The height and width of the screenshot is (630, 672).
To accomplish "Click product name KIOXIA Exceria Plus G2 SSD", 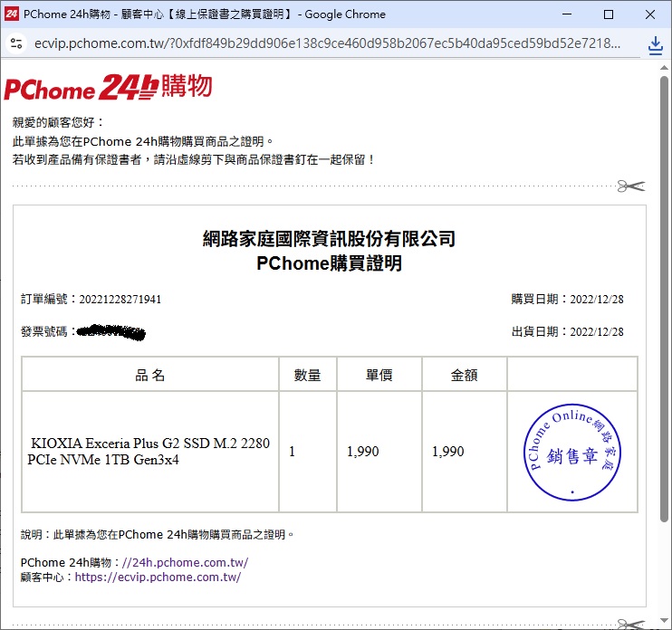I will (x=149, y=452).
